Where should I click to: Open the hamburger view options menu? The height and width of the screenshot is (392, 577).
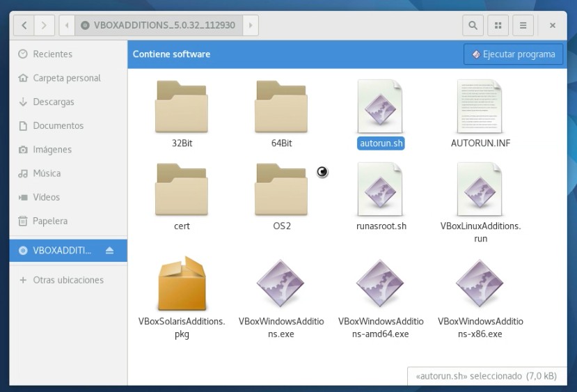click(522, 26)
